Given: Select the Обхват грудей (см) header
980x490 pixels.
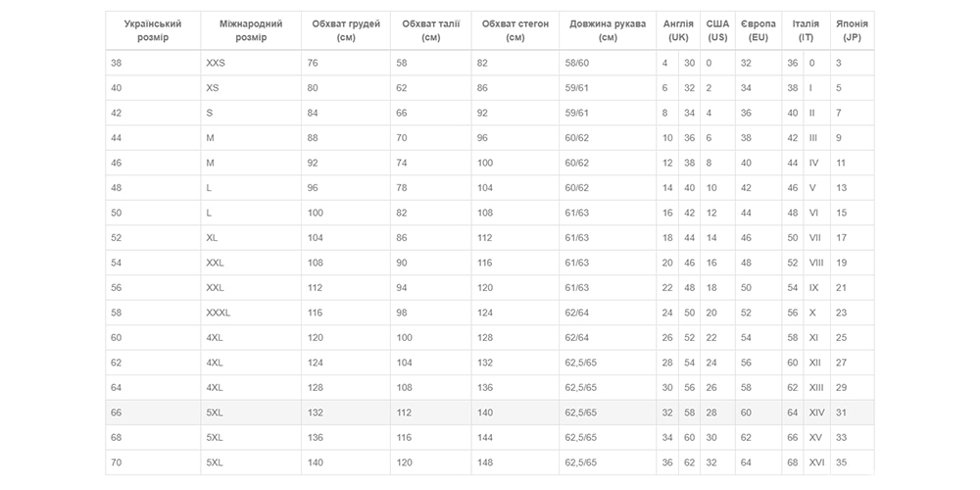Looking at the screenshot, I should point(346,30).
